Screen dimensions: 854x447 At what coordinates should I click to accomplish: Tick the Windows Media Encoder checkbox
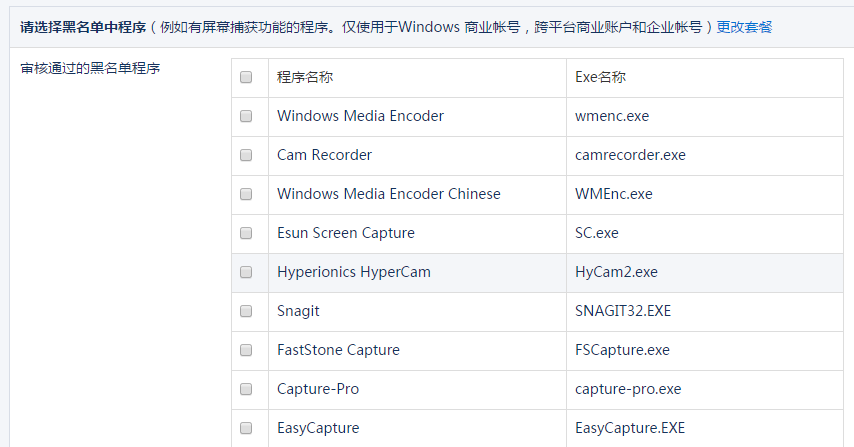point(246,116)
